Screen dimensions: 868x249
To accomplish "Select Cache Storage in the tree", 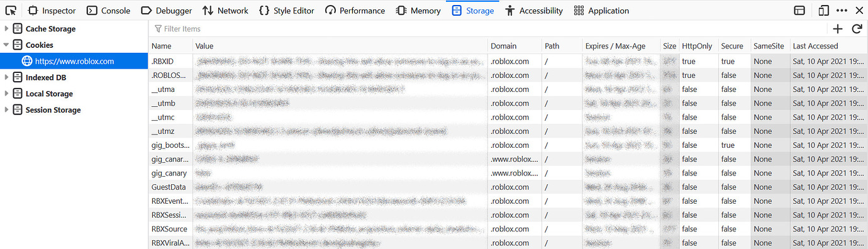I will coord(50,29).
